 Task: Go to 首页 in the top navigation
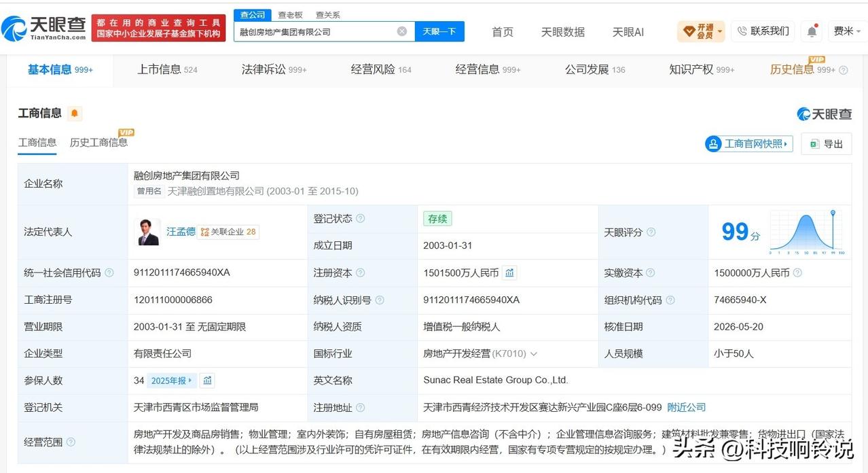(x=503, y=32)
